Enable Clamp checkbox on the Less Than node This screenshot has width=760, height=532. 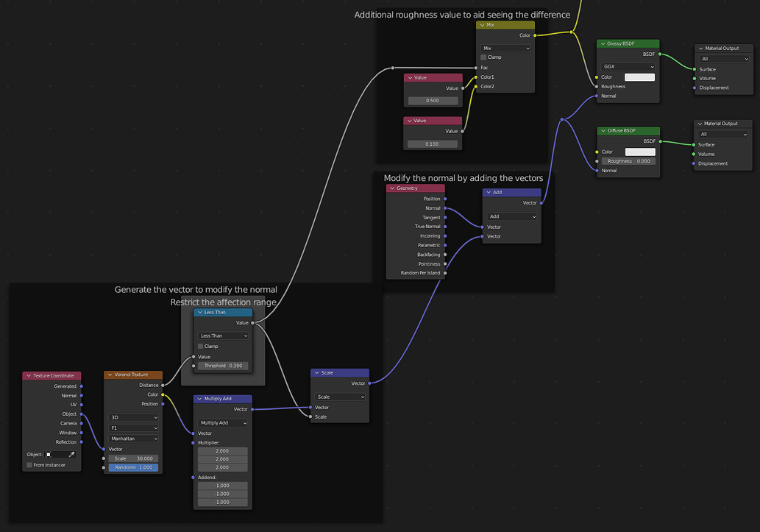[x=200, y=347]
